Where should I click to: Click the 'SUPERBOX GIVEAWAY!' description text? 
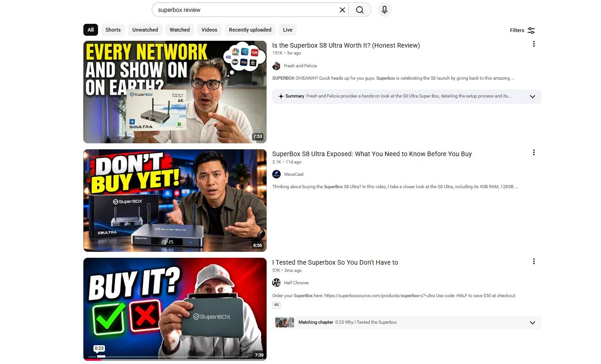tap(393, 78)
